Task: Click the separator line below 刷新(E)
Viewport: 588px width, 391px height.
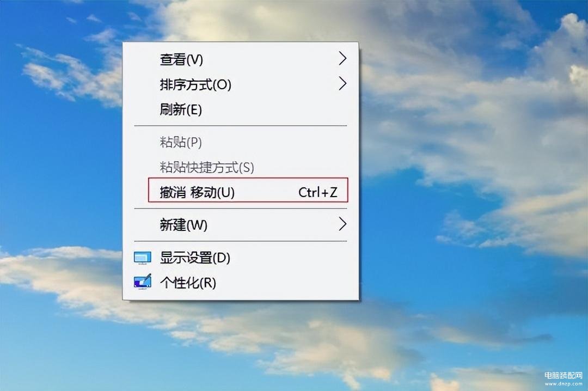Action: [241, 126]
